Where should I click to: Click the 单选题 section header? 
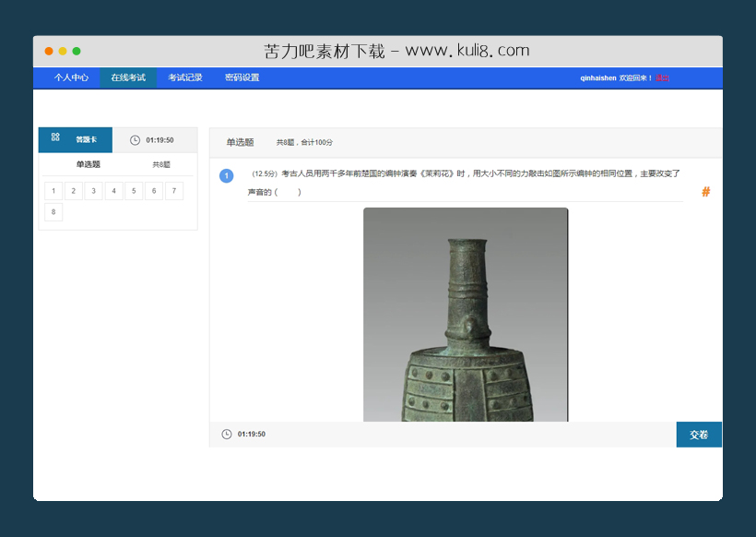(239, 142)
